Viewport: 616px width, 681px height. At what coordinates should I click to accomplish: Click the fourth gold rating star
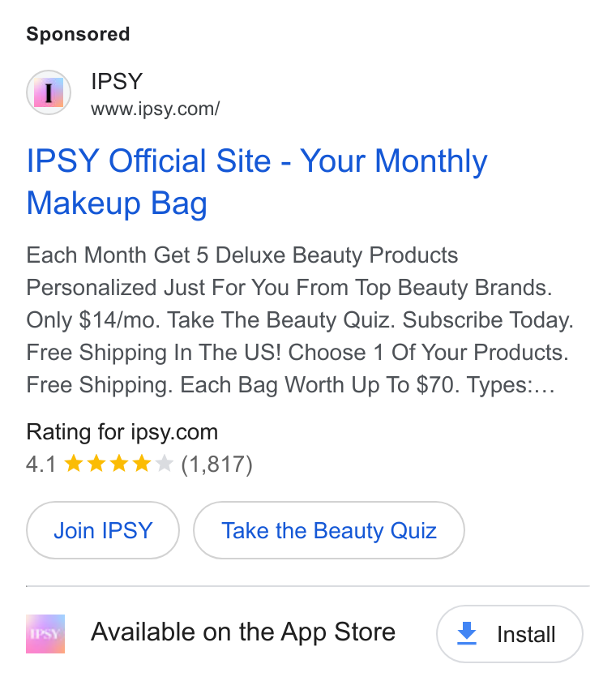[142, 464]
